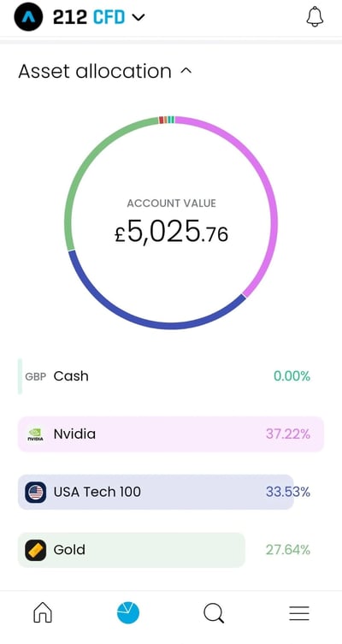Screen dimensions: 342x644
Task: Open the notifications bell
Action: point(315,17)
